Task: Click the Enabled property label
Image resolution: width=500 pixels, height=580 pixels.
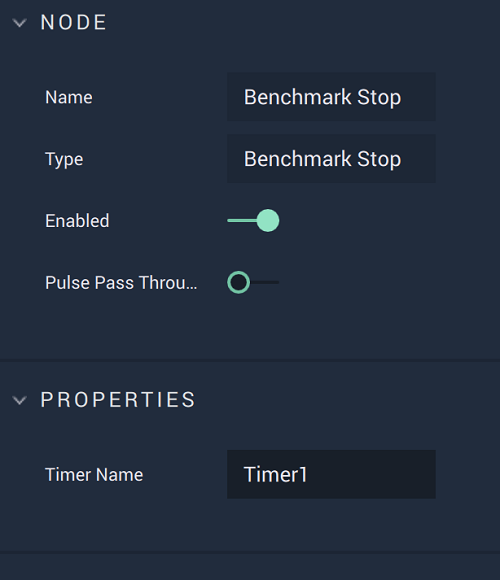Action: click(77, 221)
